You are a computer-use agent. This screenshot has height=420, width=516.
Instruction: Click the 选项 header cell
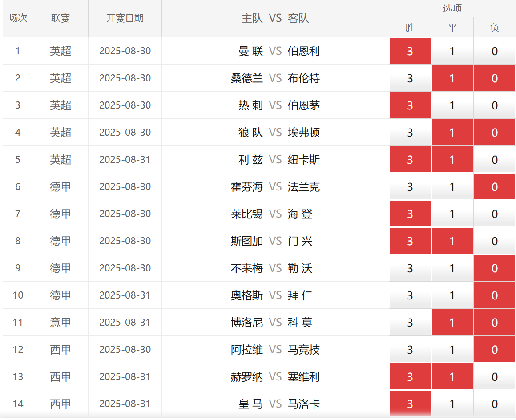[x=452, y=8]
